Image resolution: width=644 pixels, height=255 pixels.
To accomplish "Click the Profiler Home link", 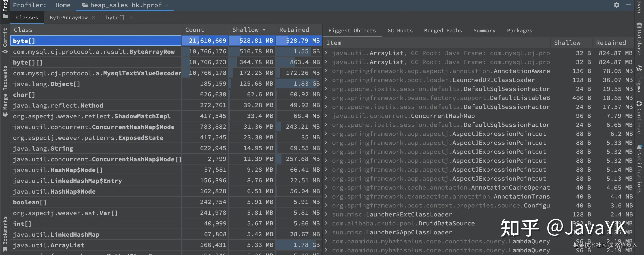I will pos(63,5).
